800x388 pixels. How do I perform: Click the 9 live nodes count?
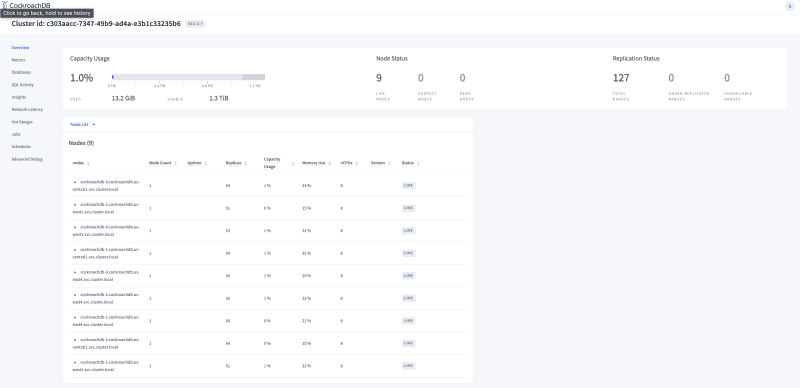(379, 78)
